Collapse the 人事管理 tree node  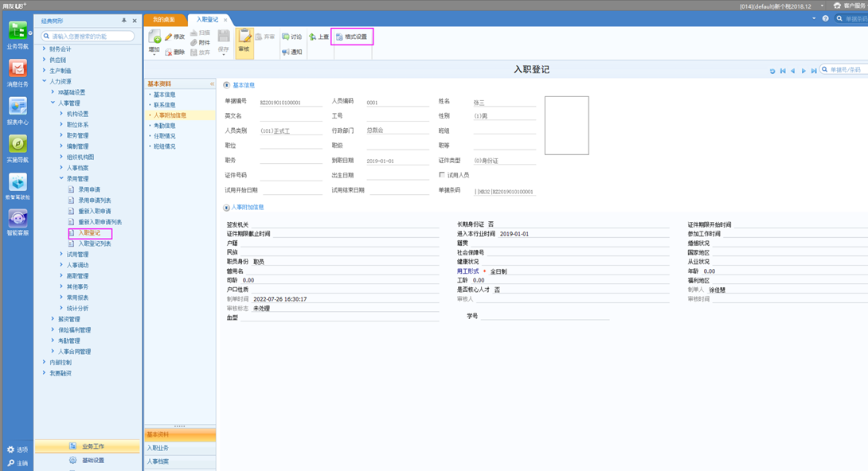53,103
